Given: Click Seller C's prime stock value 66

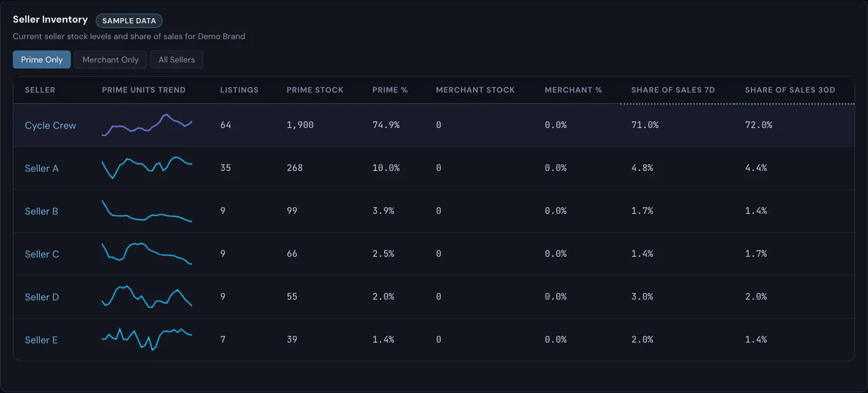Looking at the screenshot, I should pyautogui.click(x=292, y=254).
